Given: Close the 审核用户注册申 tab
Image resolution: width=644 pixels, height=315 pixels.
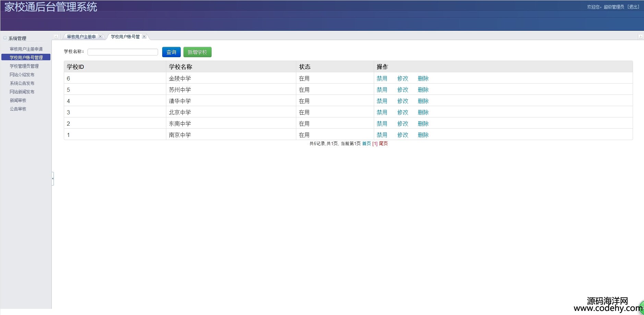Looking at the screenshot, I should coord(100,37).
